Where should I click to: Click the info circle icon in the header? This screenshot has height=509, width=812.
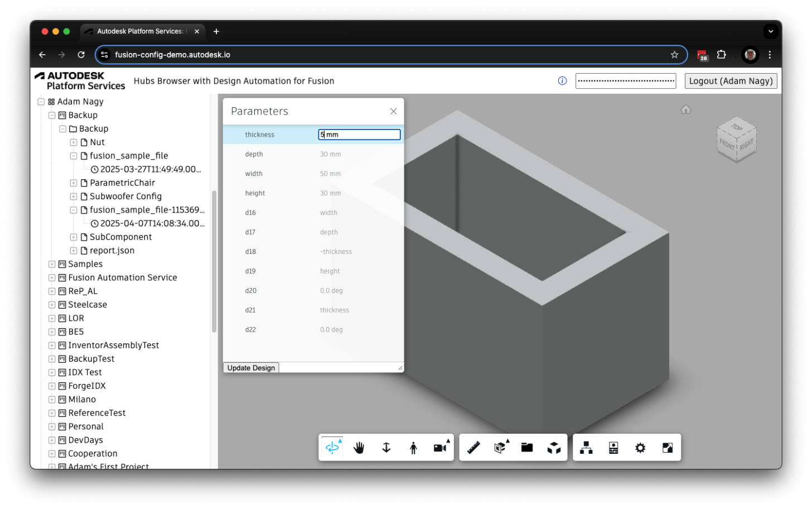tap(562, 80)
